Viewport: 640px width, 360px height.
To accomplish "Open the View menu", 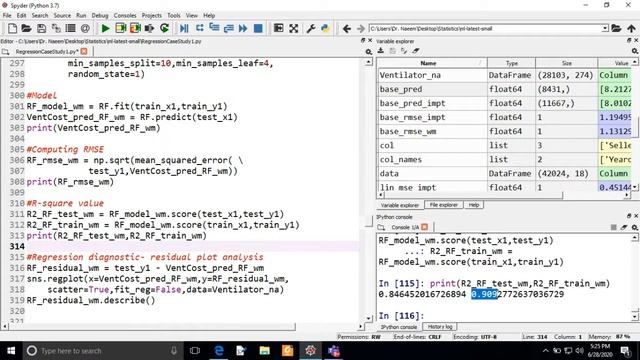I will click(192, 16).
